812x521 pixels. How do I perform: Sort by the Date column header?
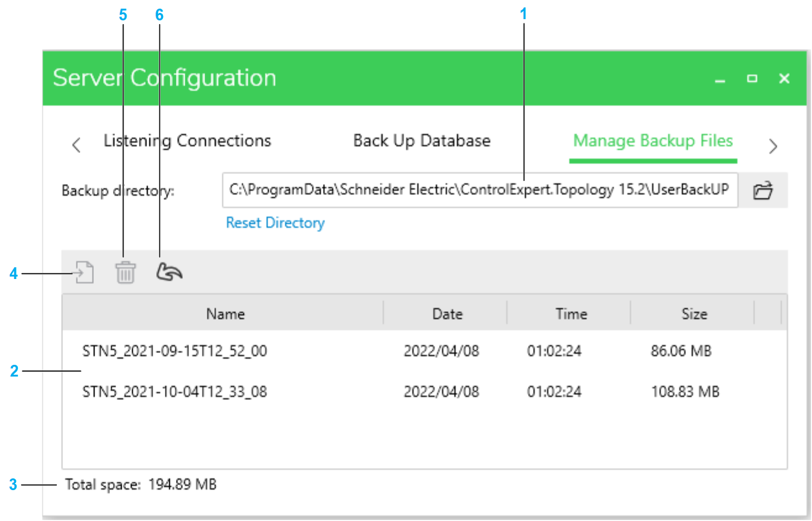tap(447, 314)
